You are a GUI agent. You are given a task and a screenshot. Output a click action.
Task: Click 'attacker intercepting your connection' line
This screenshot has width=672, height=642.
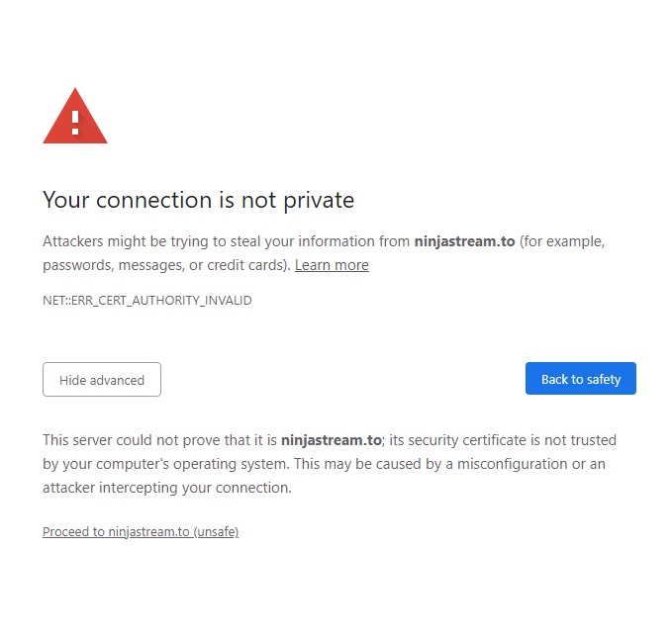166,488
